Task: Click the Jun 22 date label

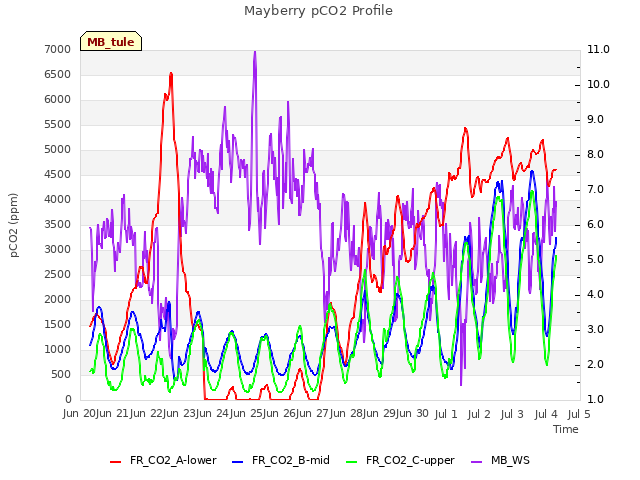Action: pos(146,414)
